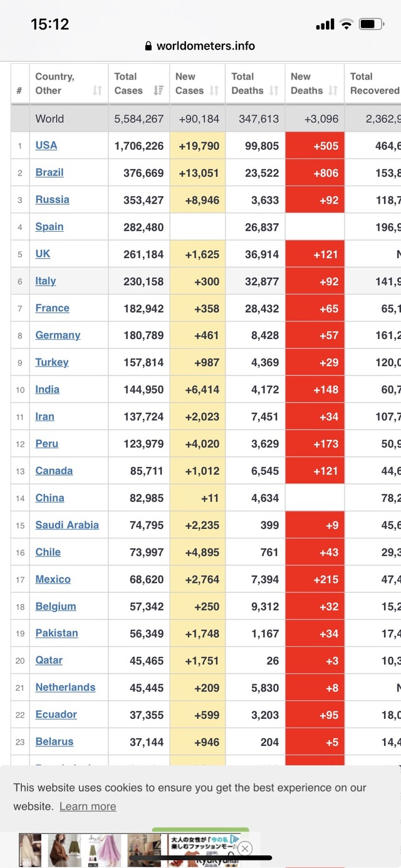The height and width of the screenshot is (868, 401).
Task: Click Learn more in cookie notice
Action: 88,807
